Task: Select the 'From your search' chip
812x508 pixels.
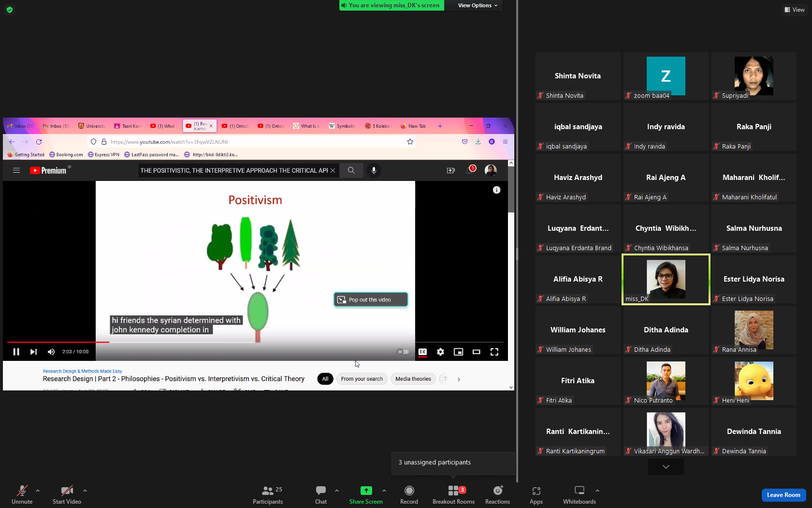Action: tap(362, 379)
